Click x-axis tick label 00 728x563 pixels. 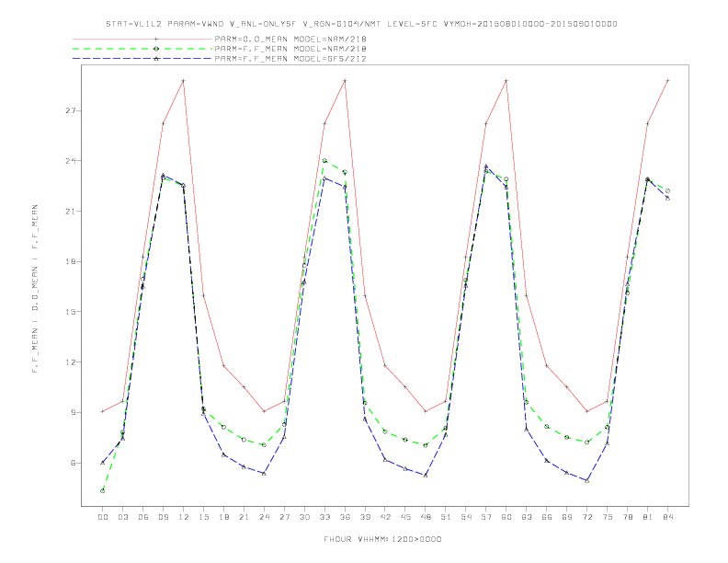pyautogui.click(x=103, y=517)
